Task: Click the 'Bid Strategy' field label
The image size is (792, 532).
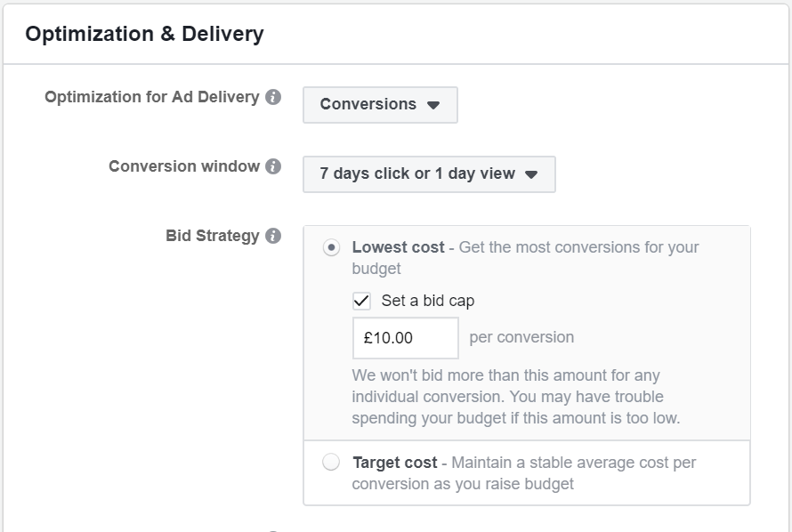Action: coord(212,236)
